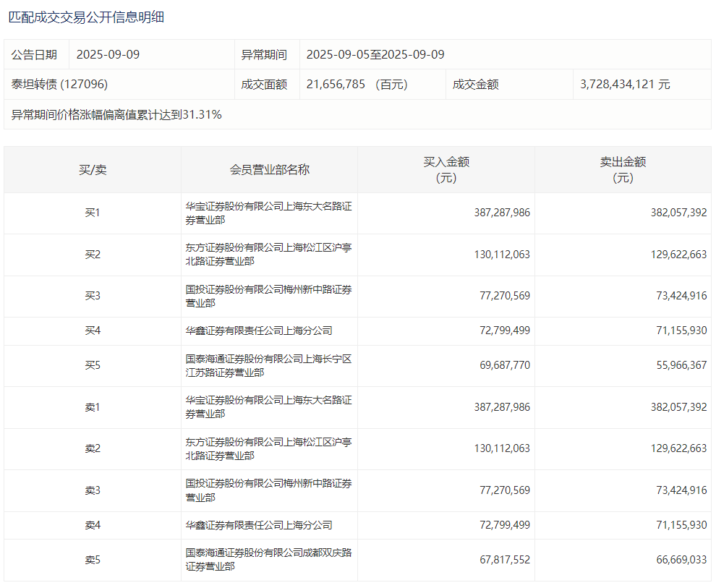This screenshot has height=588, width=716.
Task: Select the announcement date 2025-09-09
Action: pos(107,55)
